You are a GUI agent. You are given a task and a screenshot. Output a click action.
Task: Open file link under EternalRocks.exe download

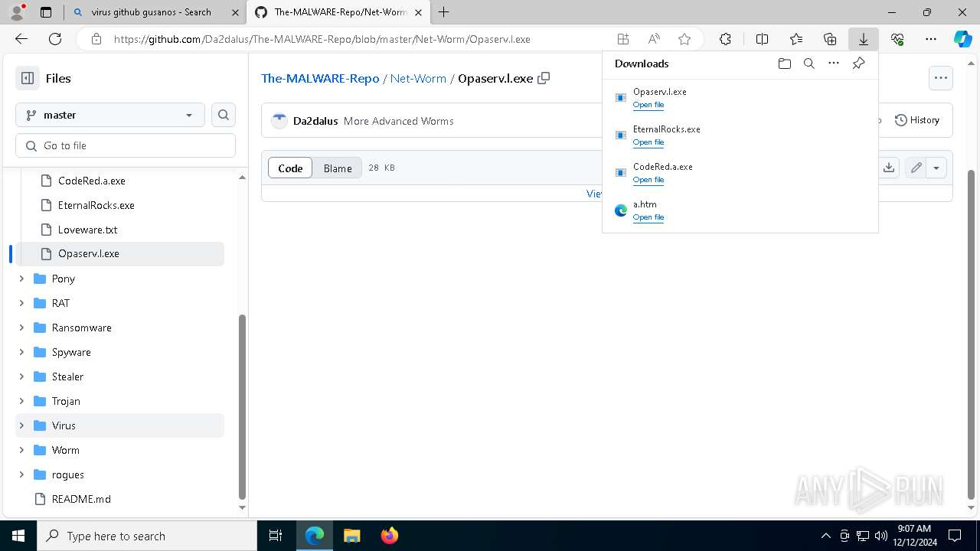pyautogui.click(x=648, y=142)
